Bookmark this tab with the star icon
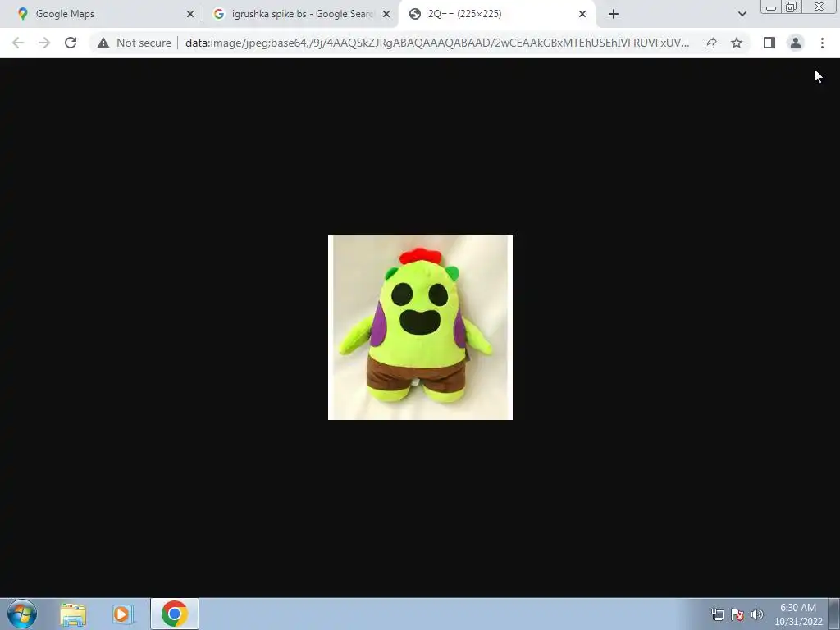The width and height of the screenshot is (840, 630). (x=737, y=43)
